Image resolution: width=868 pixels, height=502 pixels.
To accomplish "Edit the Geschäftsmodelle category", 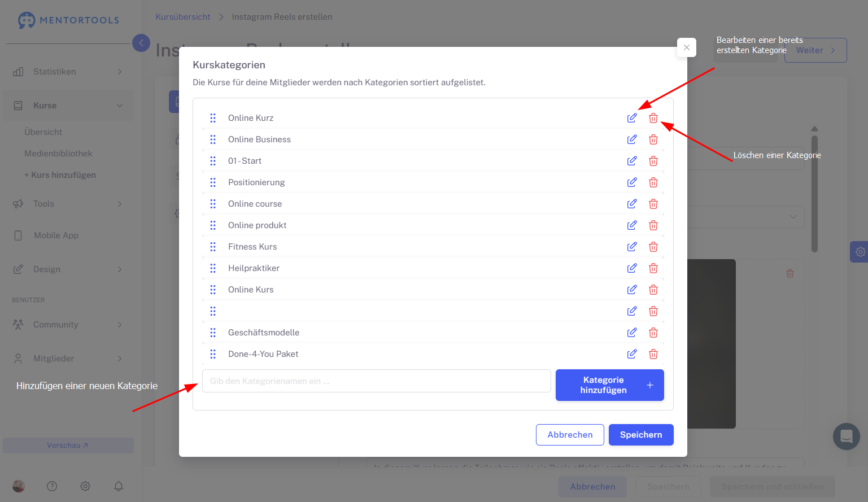I will point(632,333).
